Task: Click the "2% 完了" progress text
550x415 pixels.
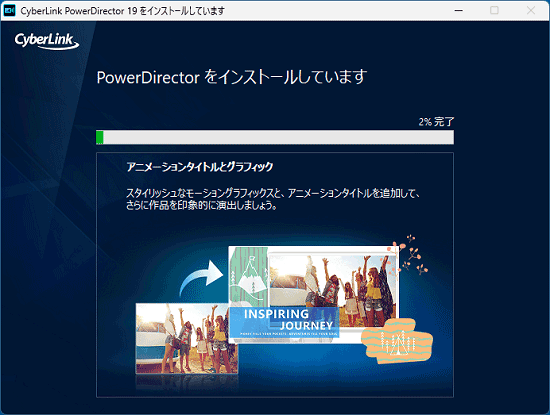Action: click(436, 122)
